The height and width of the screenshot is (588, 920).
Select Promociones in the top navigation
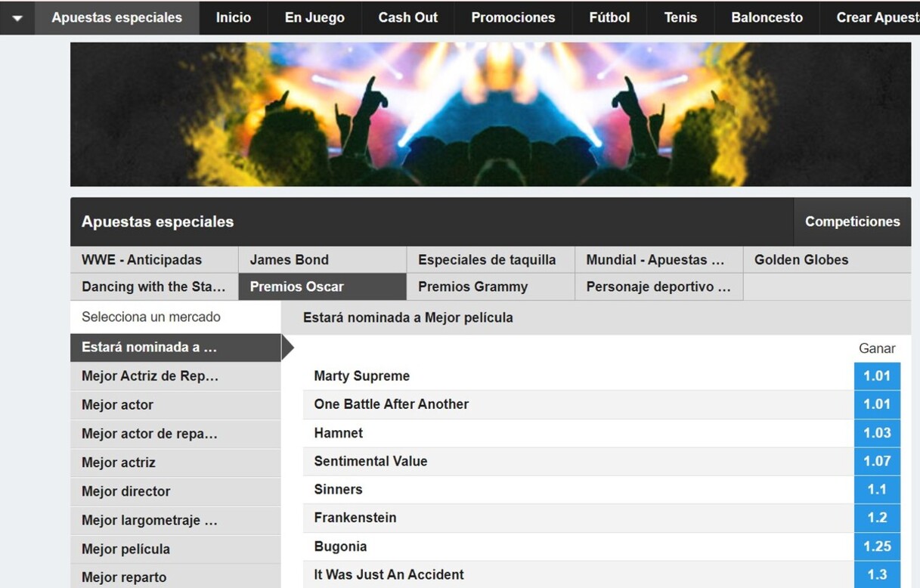[x=513, y=18]
